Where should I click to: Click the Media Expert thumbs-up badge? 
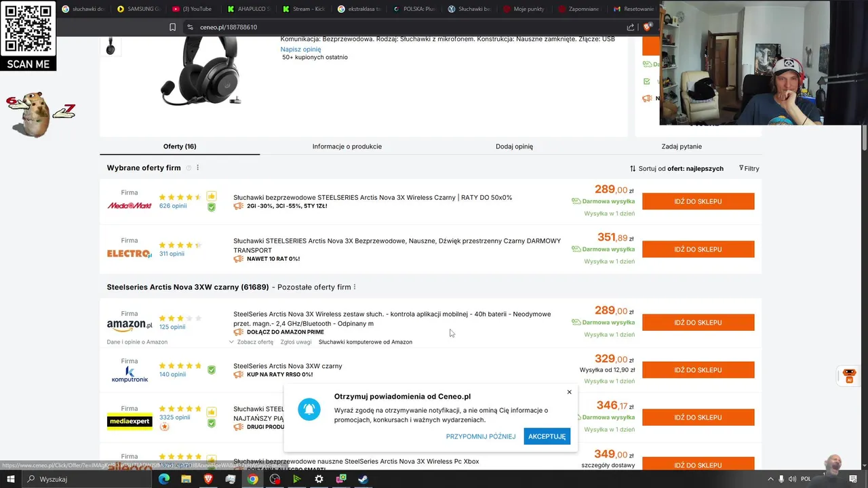[212, 411]
